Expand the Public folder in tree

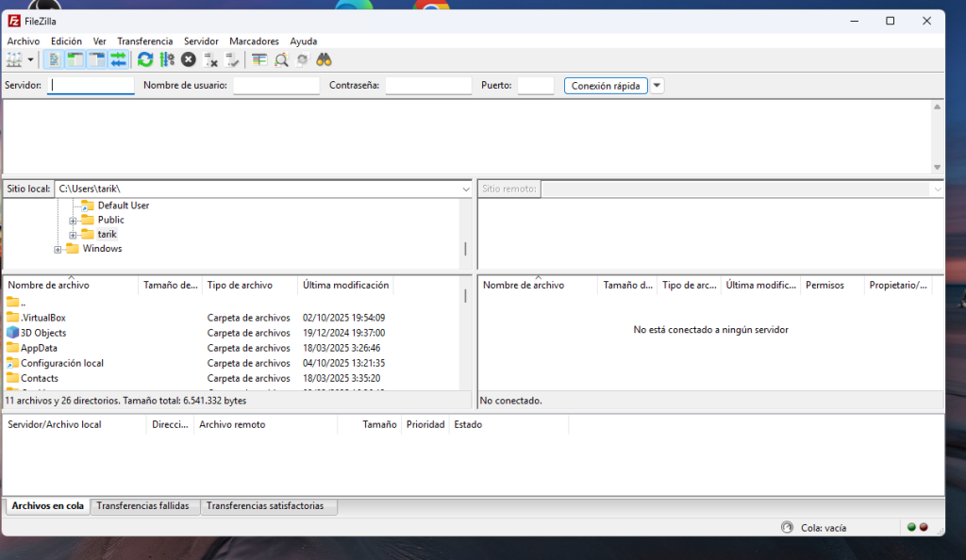coord(74,221)
